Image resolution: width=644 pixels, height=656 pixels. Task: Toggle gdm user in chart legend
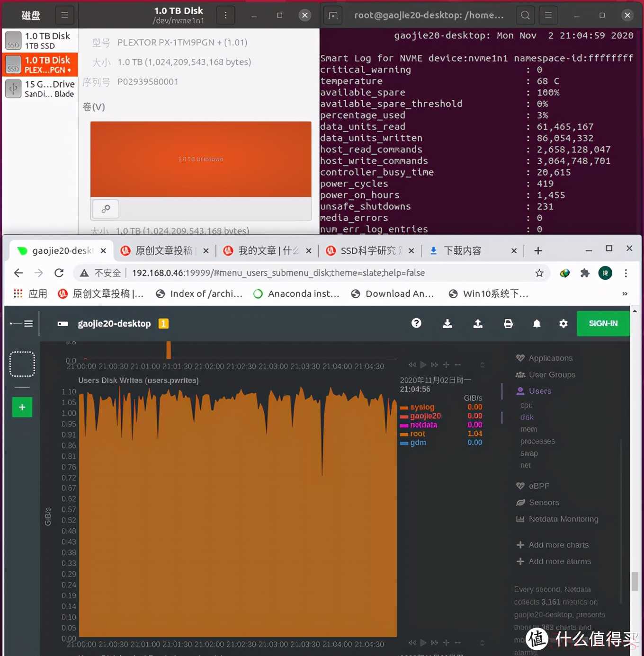(418, 443)
